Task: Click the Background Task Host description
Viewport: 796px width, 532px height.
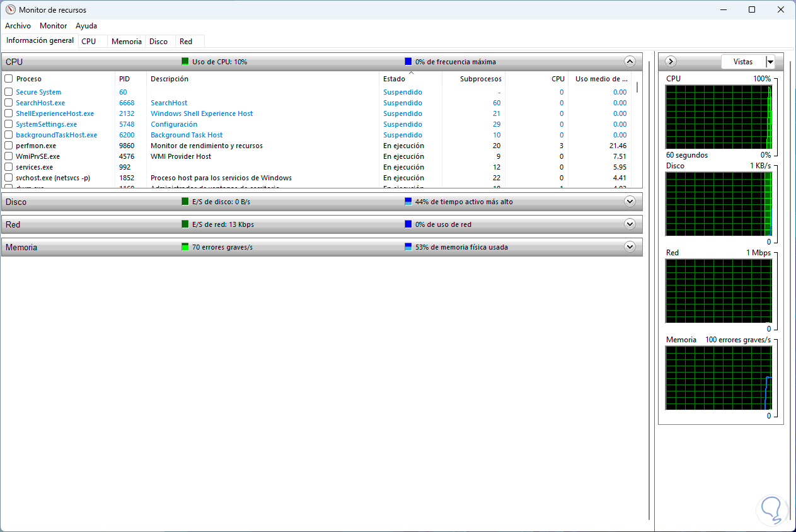Action: [x=187, y=135]
